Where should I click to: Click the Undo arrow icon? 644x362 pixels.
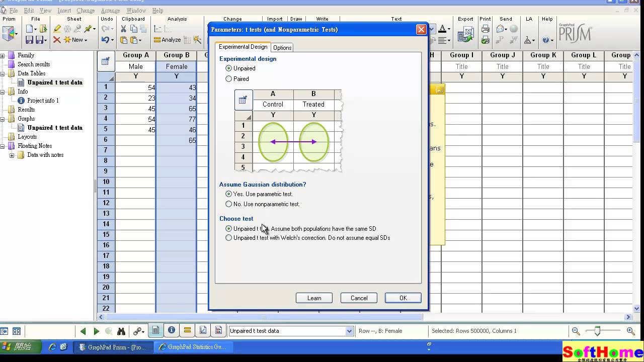point(105,40)
